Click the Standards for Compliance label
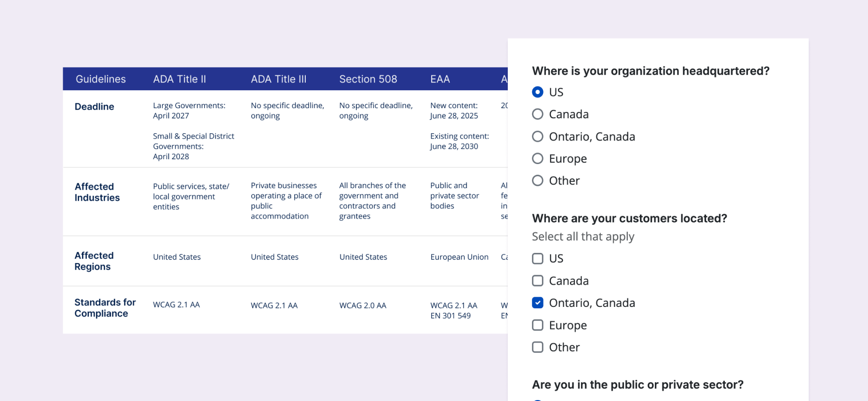This screenshot has height=401, width=868. pyautogui.click(x=105, y=308)
